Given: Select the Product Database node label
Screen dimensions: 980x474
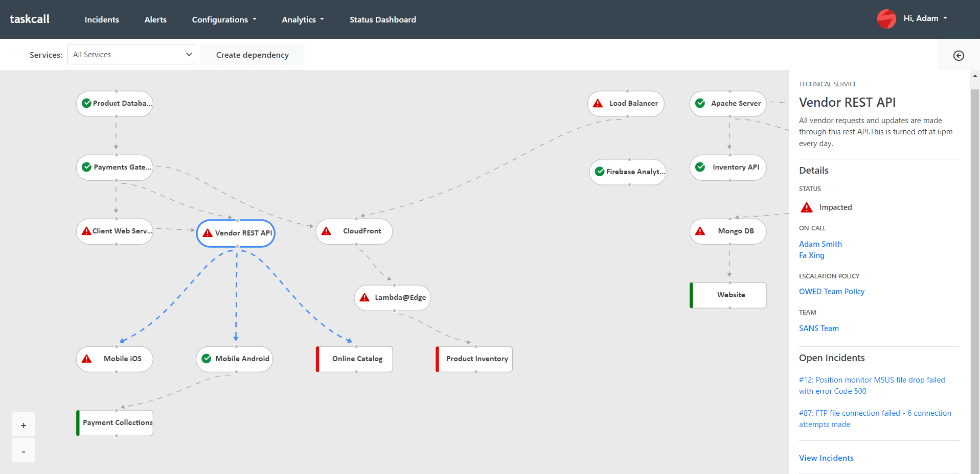Looking at the screenshot, I should point(123,103).
